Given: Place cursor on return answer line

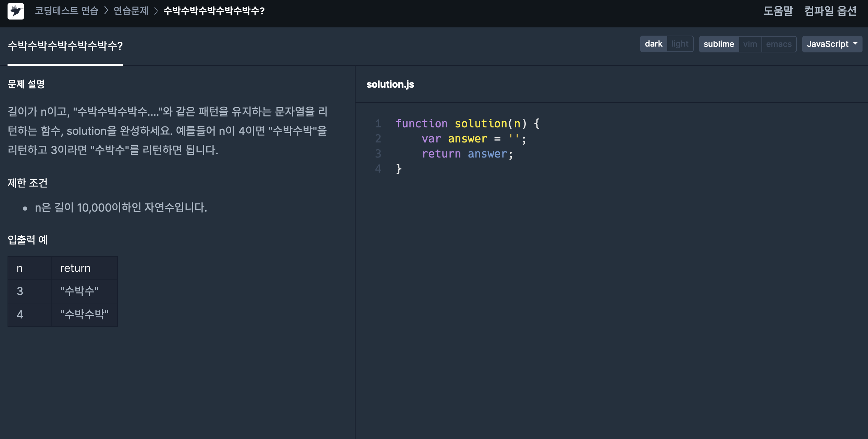Looking at the screenshot, I should 467,154.
